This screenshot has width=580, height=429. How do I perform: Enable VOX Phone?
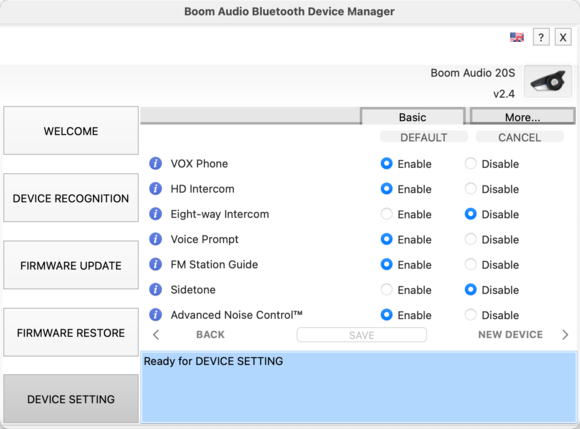tap(387, 163)
